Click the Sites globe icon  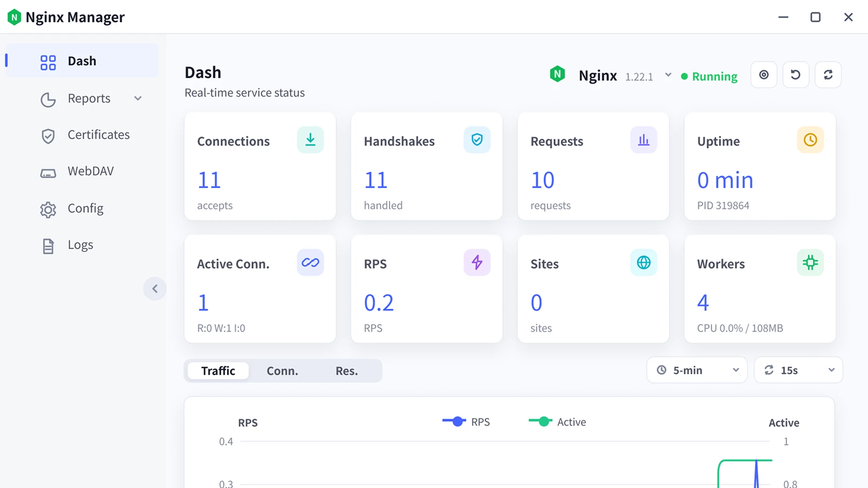click(x=644, y=263)
